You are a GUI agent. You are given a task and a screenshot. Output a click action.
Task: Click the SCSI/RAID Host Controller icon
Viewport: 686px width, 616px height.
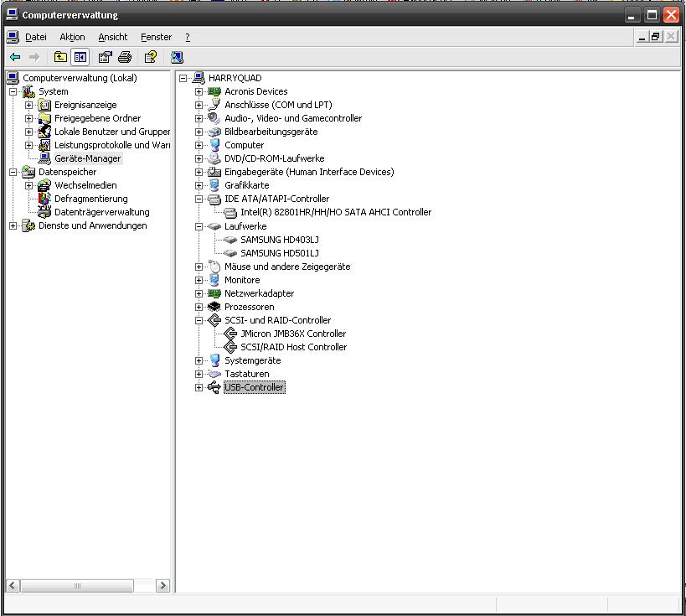[x=230, y=347]
